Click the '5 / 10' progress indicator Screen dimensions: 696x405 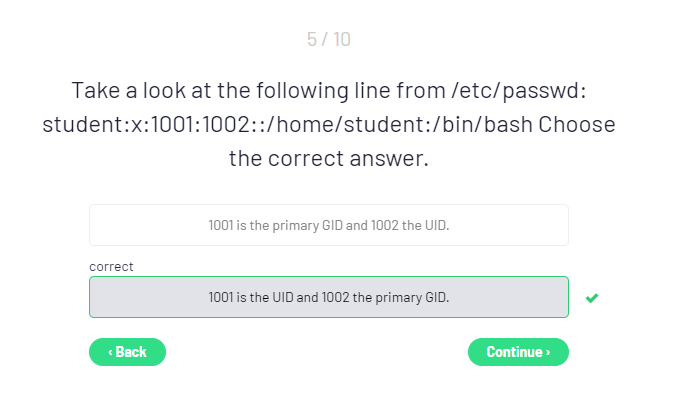(328, 40)
